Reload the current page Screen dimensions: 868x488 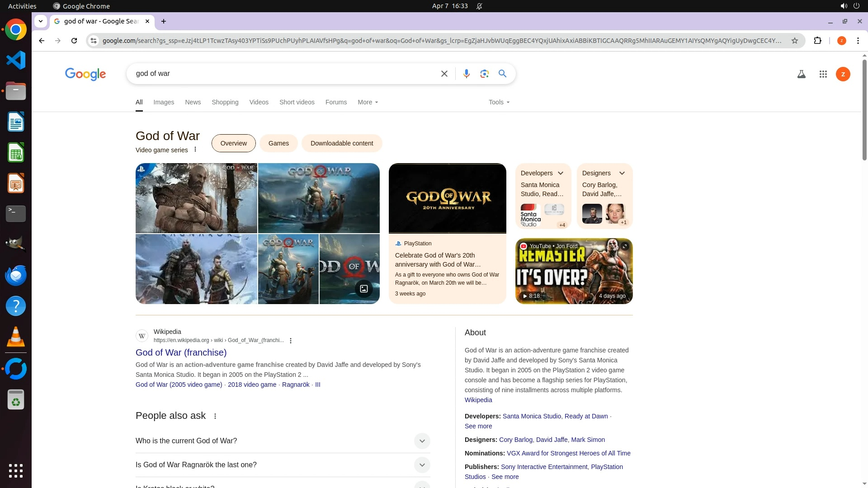point(74,41)
